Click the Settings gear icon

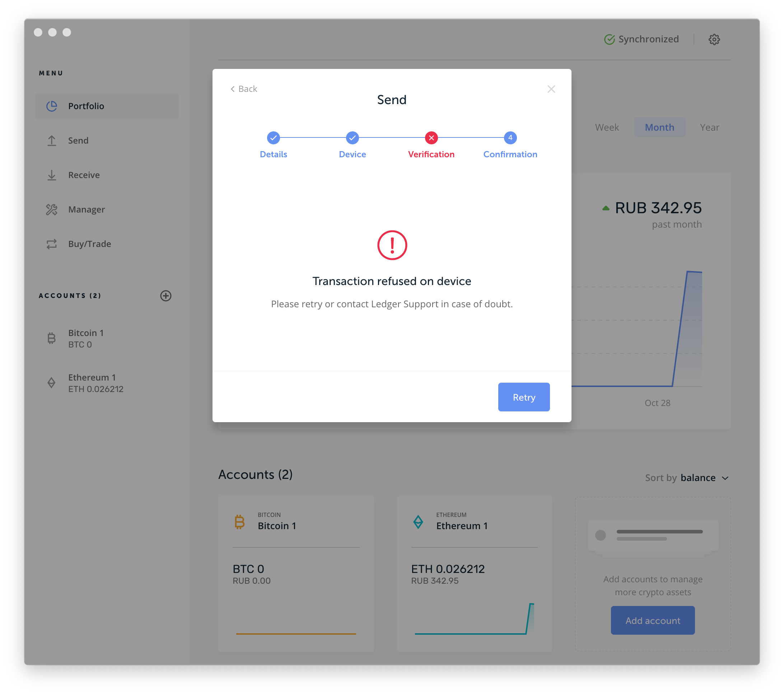pos(714,39)
